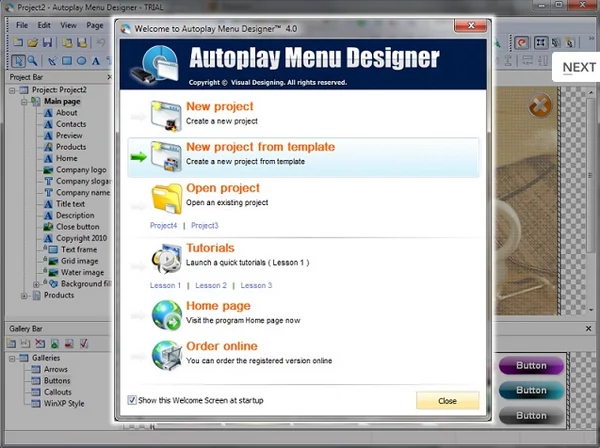Click the fit-to-screen icon in right toolbar

click(540, 42)
